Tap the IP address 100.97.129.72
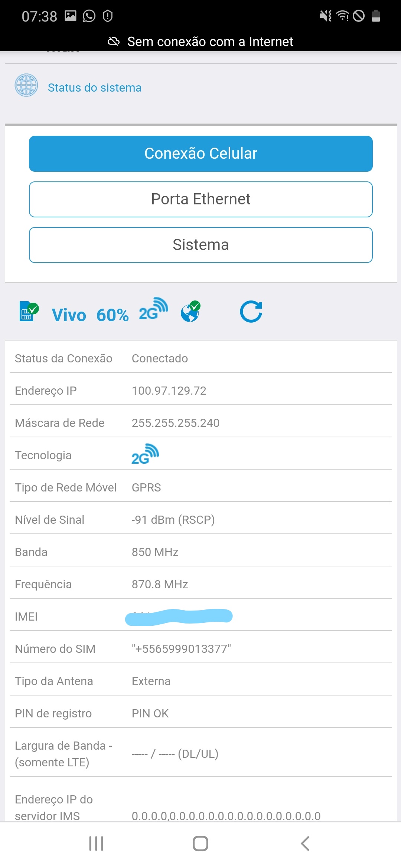 point(169,391)
